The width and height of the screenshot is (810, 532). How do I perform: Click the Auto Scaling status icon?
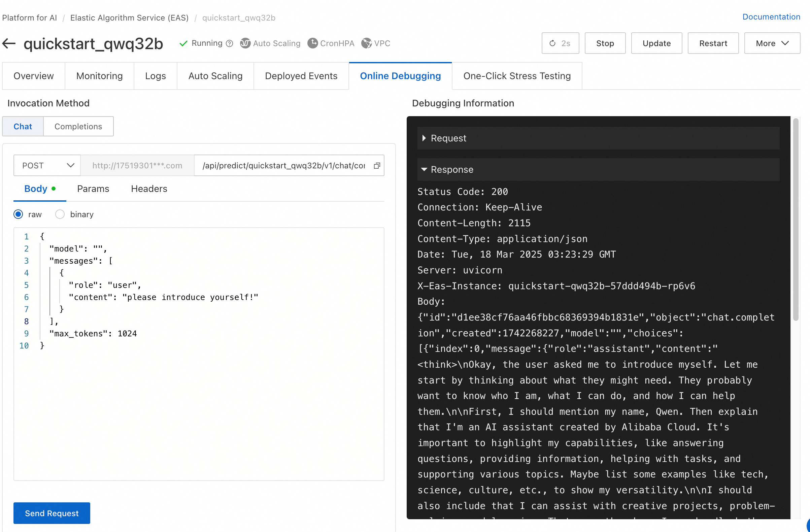coord(245,43)
